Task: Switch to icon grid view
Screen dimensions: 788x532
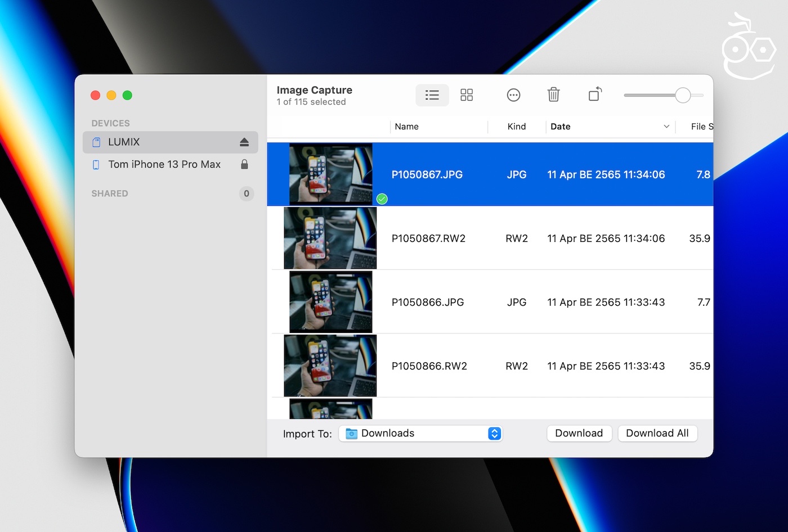Action: pyautogui.click(x=467, y=95)
